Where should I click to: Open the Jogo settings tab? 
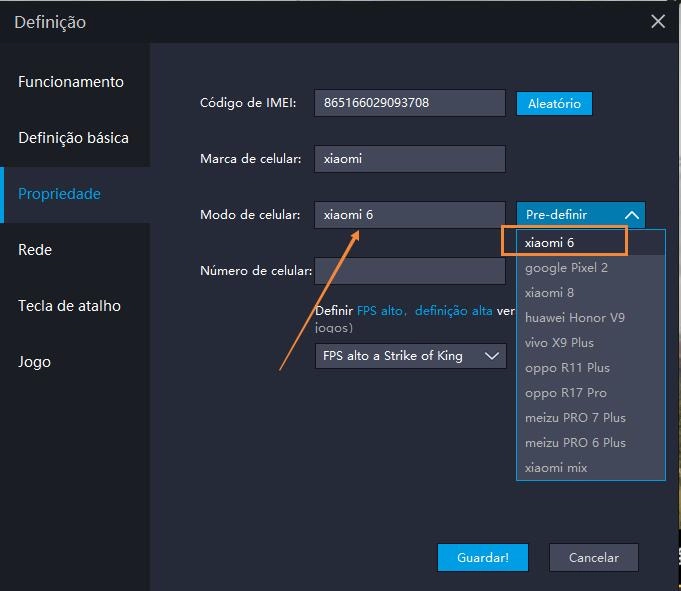(x=34, y=362)
